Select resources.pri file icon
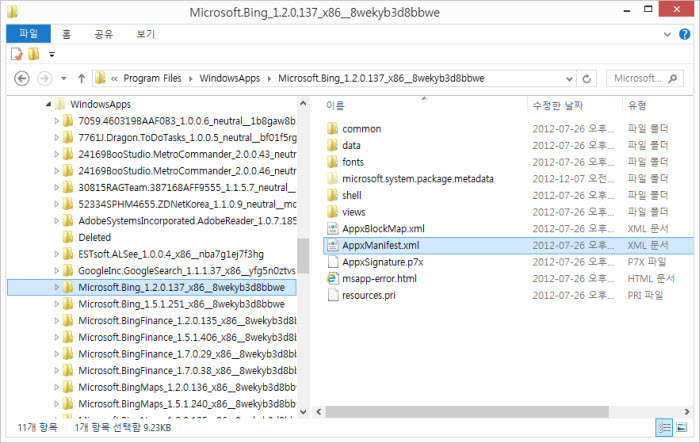Screen dimensions: 700x443 (333, 295)
